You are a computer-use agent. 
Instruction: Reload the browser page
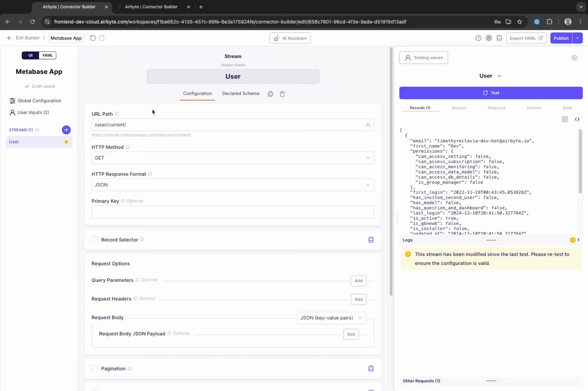click(x=32, y=22)
